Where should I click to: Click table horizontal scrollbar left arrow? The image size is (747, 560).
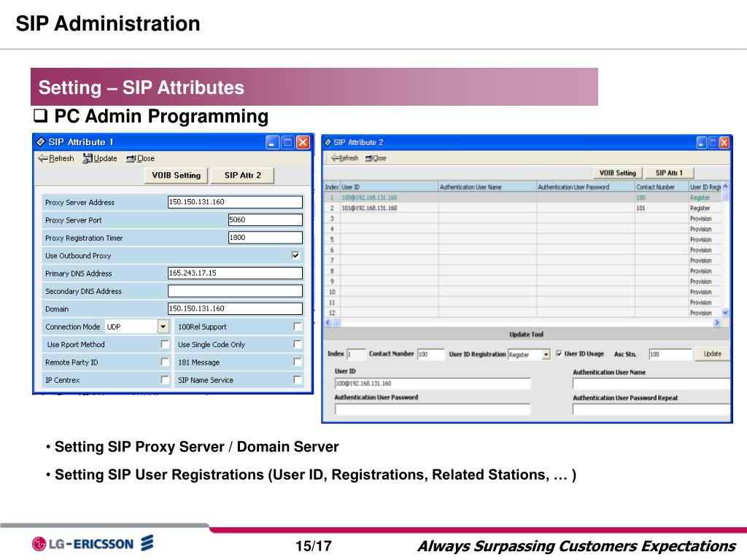(328, 322)
